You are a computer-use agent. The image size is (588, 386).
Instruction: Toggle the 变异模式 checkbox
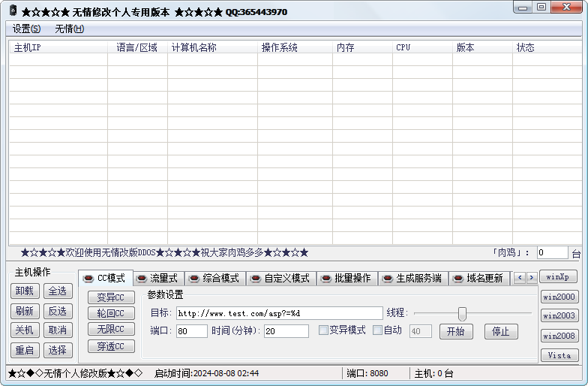(324, 330)
